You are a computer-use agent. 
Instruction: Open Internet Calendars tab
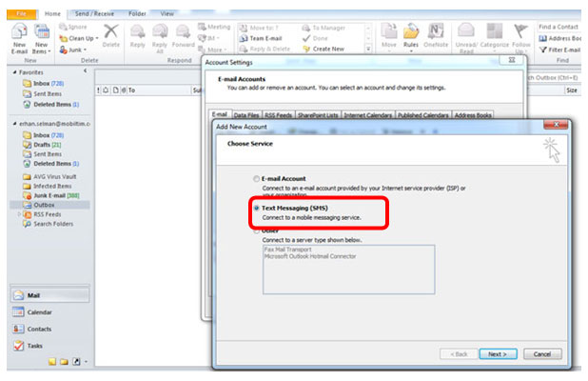(368, 115)
